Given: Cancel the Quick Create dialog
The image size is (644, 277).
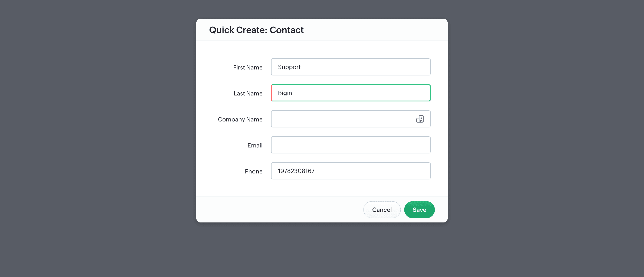Looking at the screenshot, I should (x=381, y=210).
